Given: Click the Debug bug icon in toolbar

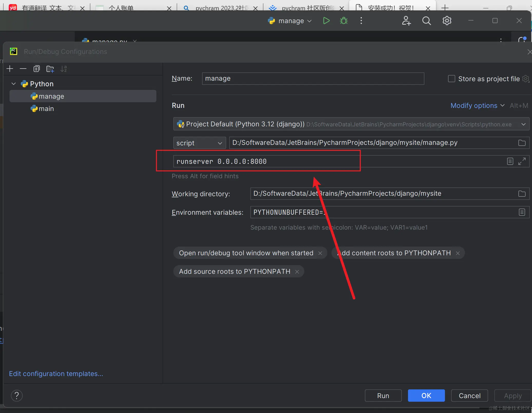Looking at the screenshot, I should [x=344, y=21].
